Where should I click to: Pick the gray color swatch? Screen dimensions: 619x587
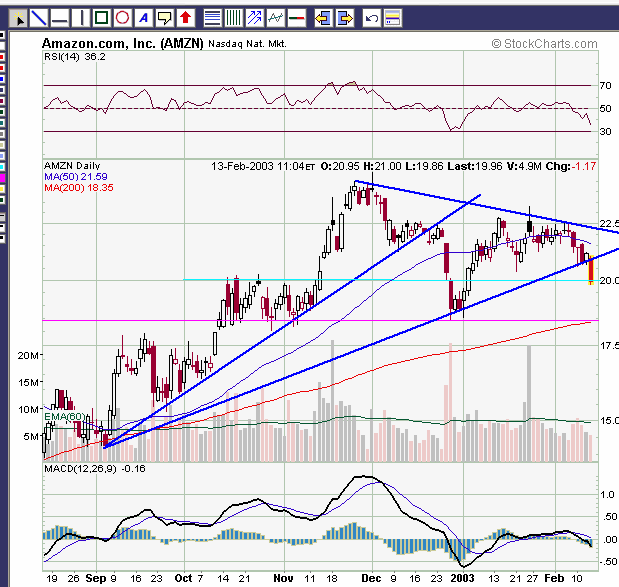pyautogui.click(x=2, y=134)
